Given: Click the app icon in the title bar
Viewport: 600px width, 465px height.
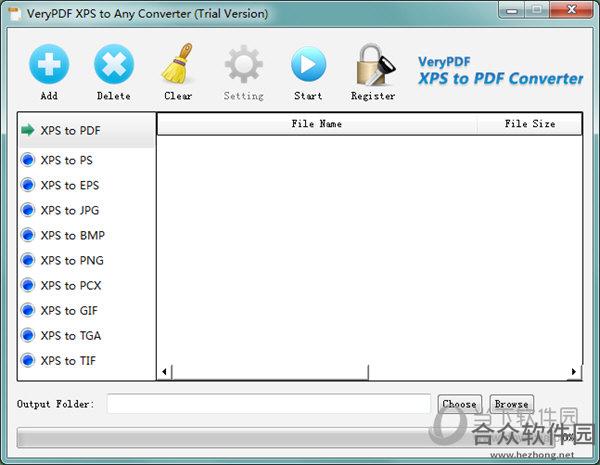Looking at the screenshot, I should point(15,14).
